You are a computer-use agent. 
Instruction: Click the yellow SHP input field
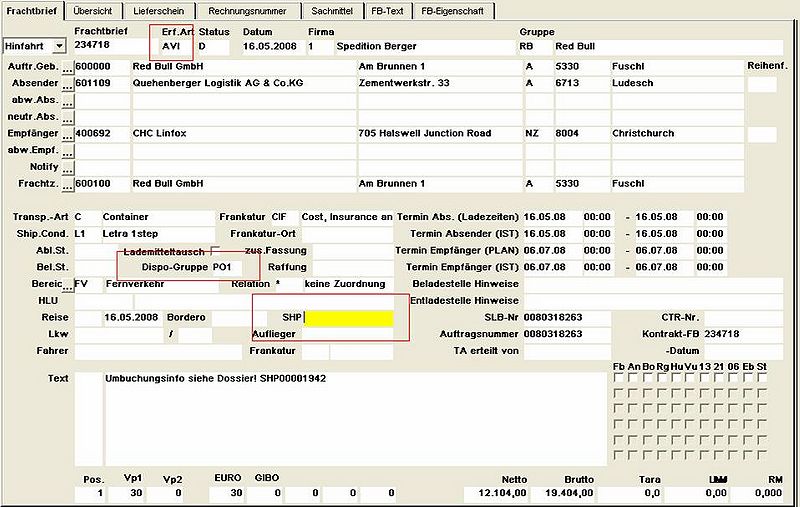tap(349, 318)
